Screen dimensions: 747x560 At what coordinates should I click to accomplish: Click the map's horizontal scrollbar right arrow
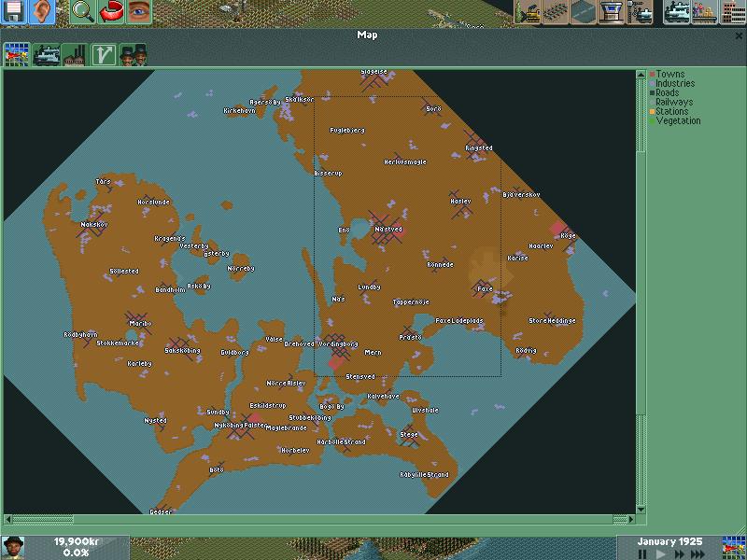(x=631, y=519)
